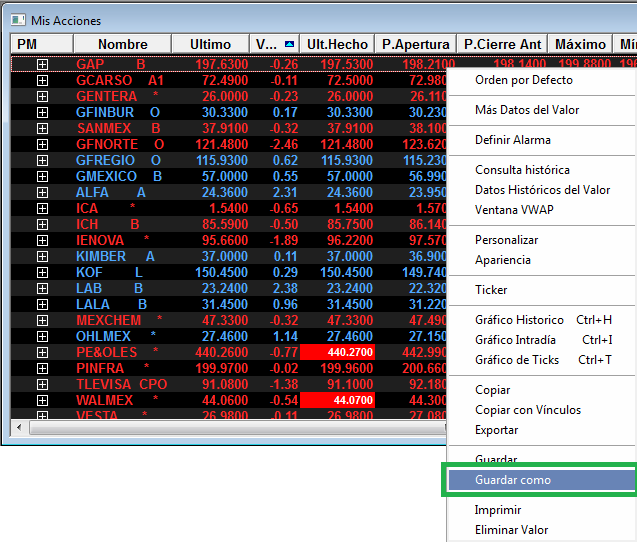Expand the GENTERA row
Viewport: 637px width, 547px height.
[42, 96]
